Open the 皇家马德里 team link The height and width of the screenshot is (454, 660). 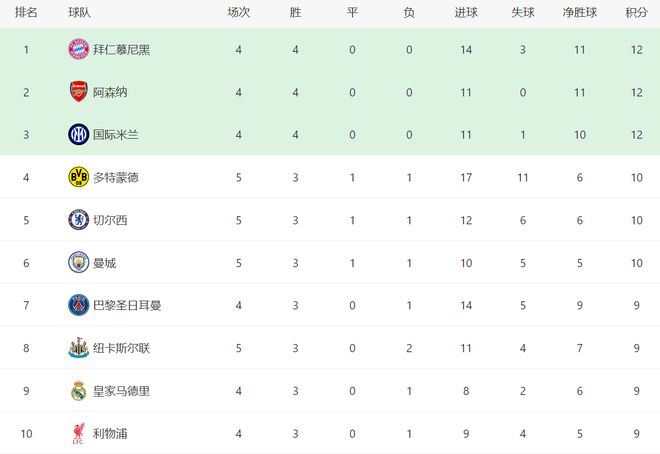[x=122, y=391]
